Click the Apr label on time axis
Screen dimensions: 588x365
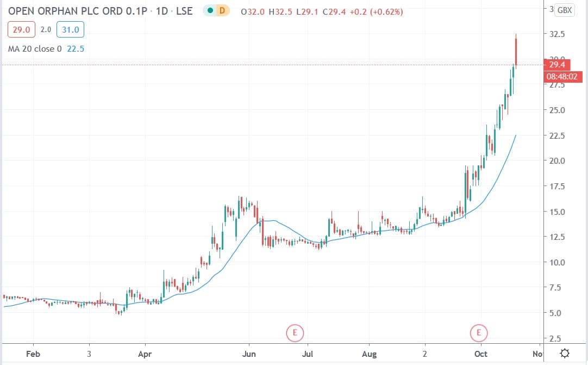point(145,354)
